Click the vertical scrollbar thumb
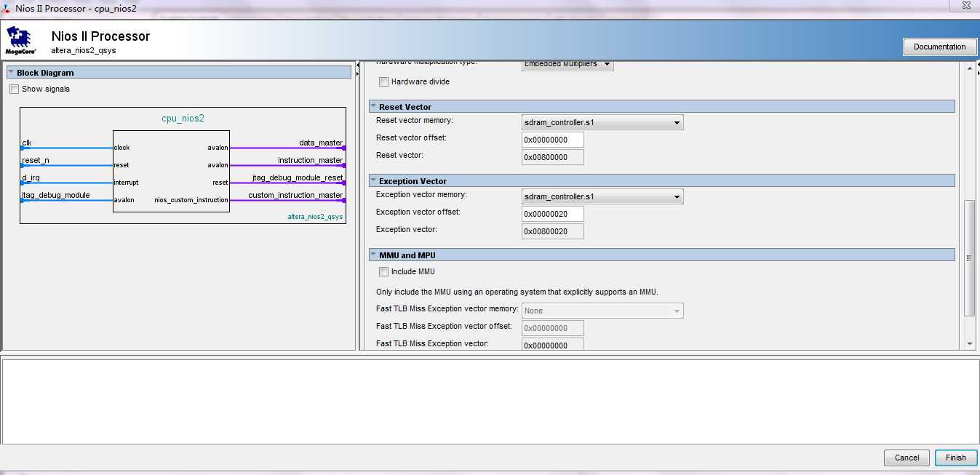Viewport: 980px width, 475px height. coord(969,258)
